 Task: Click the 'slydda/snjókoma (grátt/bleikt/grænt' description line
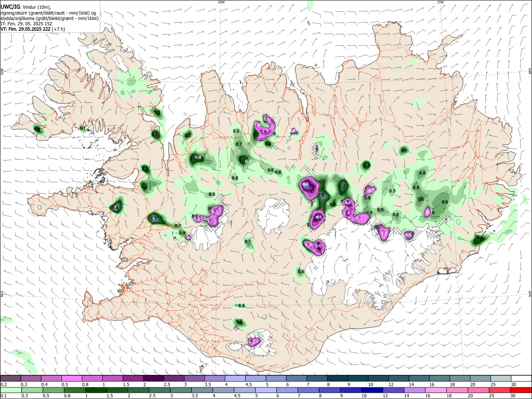(49, 18)
